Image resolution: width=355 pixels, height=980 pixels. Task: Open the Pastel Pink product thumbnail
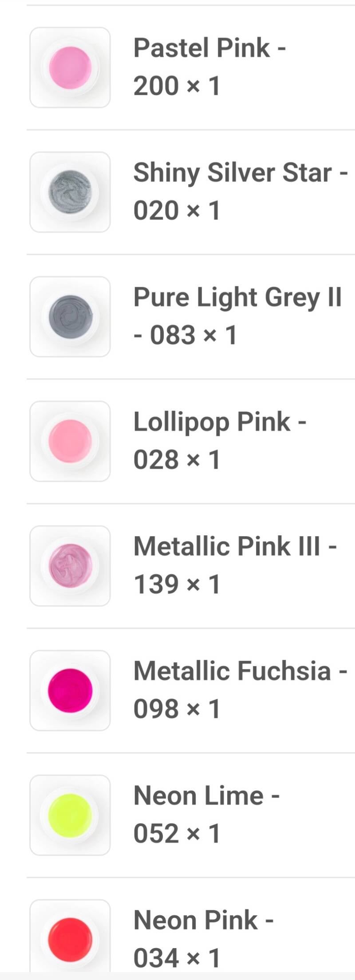pos(70,67)
